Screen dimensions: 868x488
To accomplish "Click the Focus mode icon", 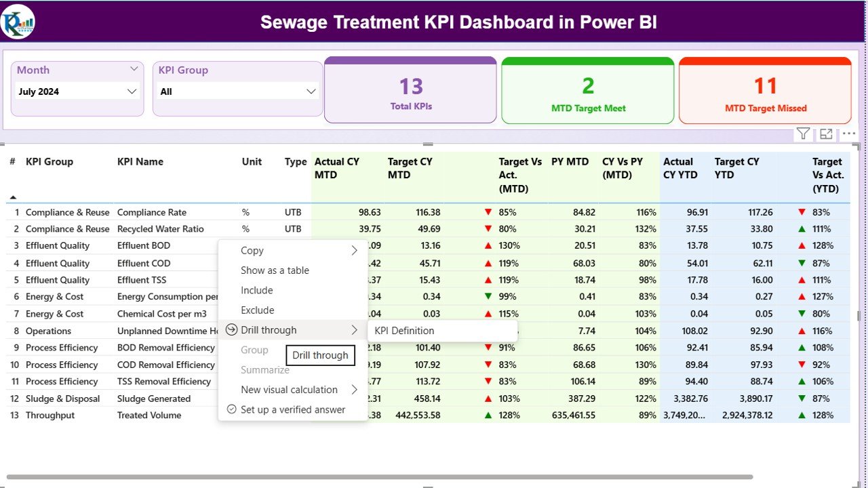I will (x=826, y=134).
